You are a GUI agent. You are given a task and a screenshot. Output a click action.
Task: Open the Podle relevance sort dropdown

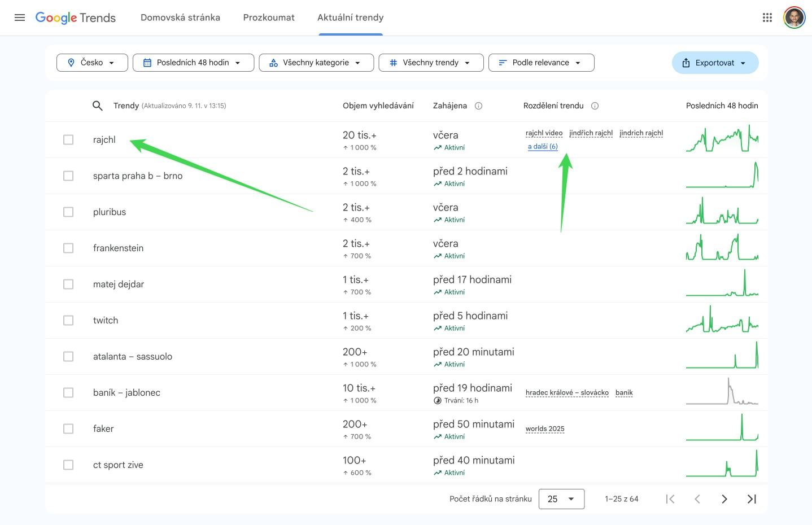click(541, 63)
